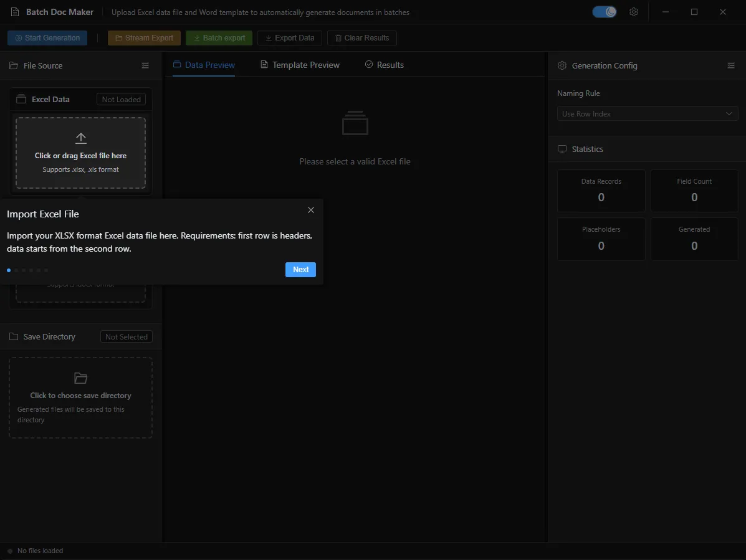Switch to the Data Preview tab
Viewport: 746px width, 560px height.
pyautogui.click(x=204, y=65)
